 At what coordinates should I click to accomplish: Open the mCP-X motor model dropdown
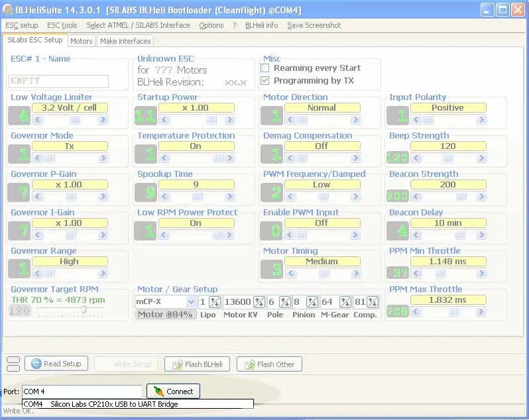tap(191, 302)
